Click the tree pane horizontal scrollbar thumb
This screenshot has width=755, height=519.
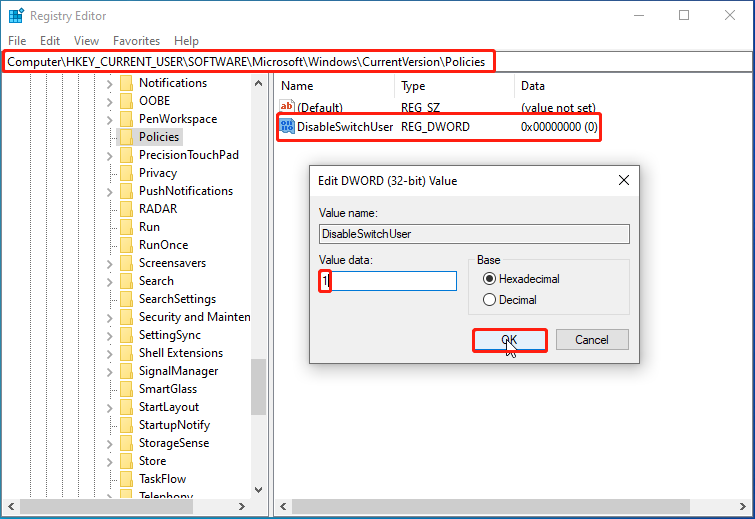[106, 506]
